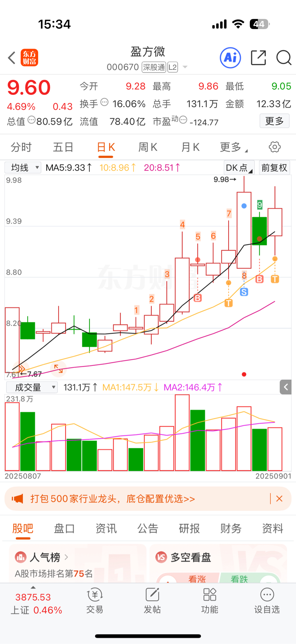Tap the orange T marker under candle 7

pyautogui.click(x=229, y=303)
